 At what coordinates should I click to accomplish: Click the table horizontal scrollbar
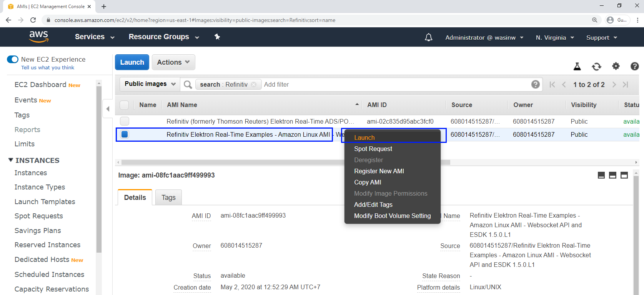(286, 163)
